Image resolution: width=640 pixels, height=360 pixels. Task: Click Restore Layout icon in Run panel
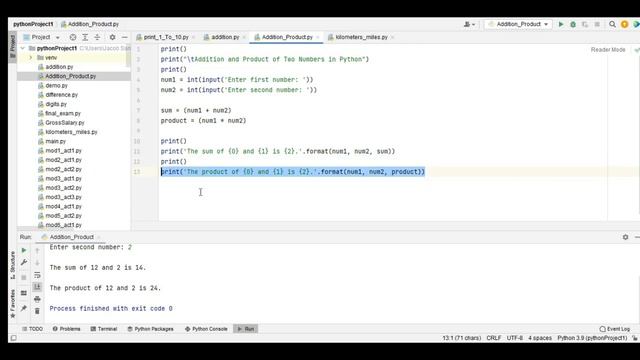pyautogui.click(x=24, y=293)
